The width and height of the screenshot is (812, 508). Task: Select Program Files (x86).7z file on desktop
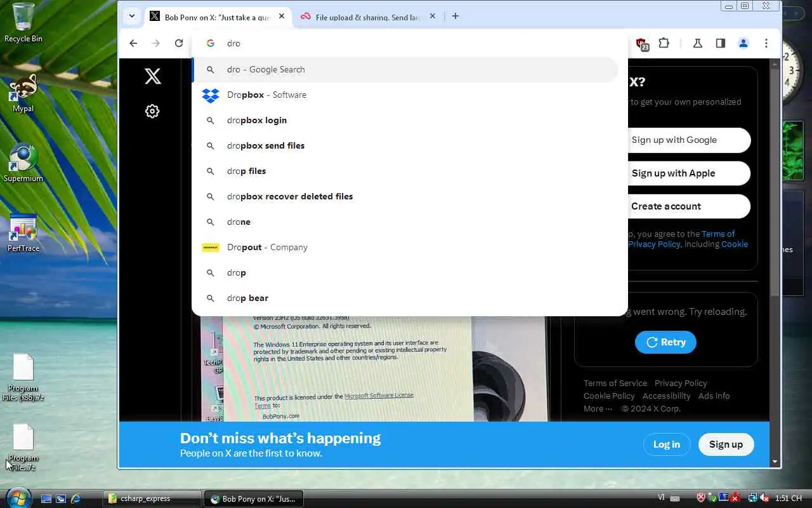(x=23, y=378)
